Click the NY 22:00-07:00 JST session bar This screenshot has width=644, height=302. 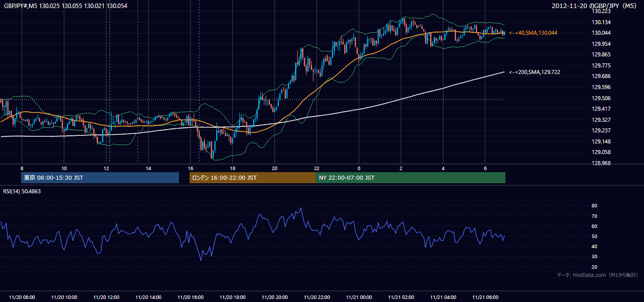(x=411, y=178)
